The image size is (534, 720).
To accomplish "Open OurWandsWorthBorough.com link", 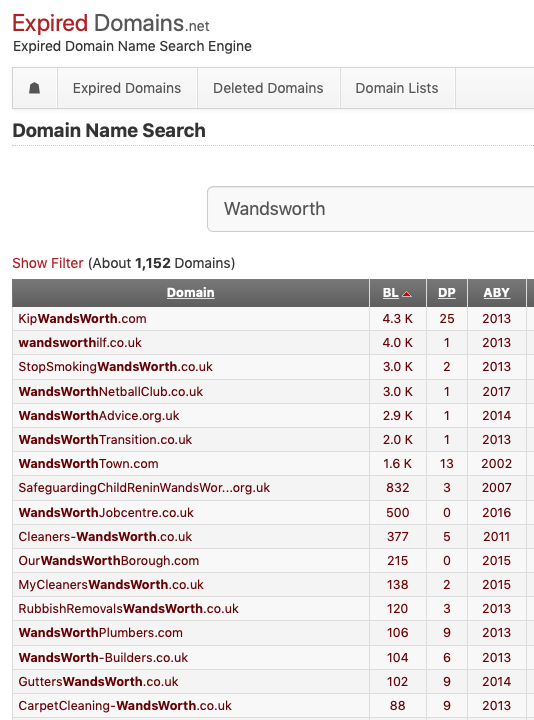I will 109,561.
